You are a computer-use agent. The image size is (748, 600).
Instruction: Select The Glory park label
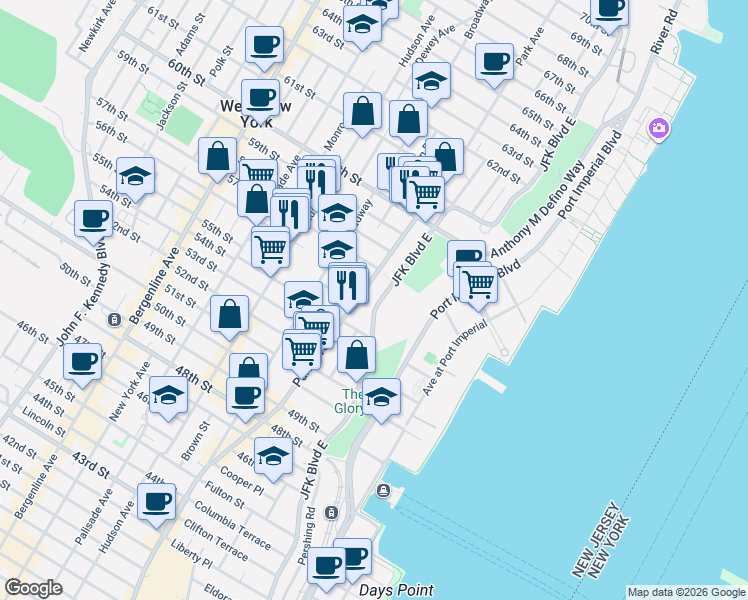click(349, 401)
